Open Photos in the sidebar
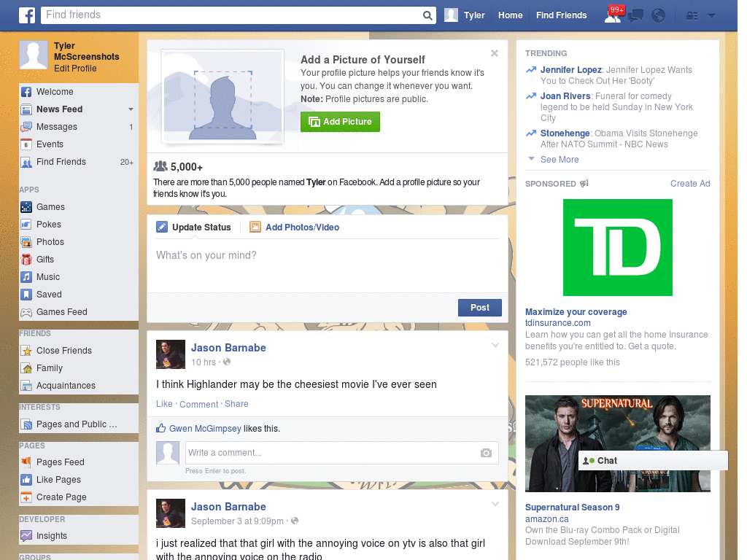The height and width of the screenshot is (560, 747). [79, 242]
